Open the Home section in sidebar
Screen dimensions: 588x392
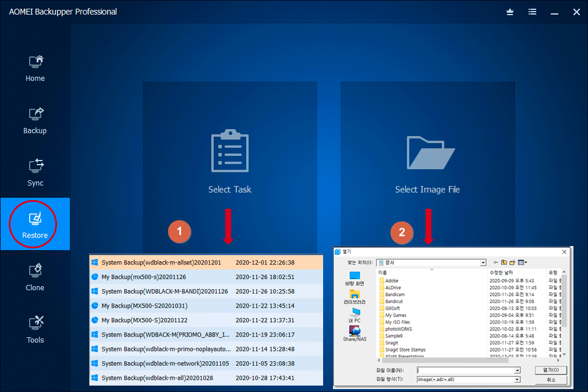tap(36, 69)
